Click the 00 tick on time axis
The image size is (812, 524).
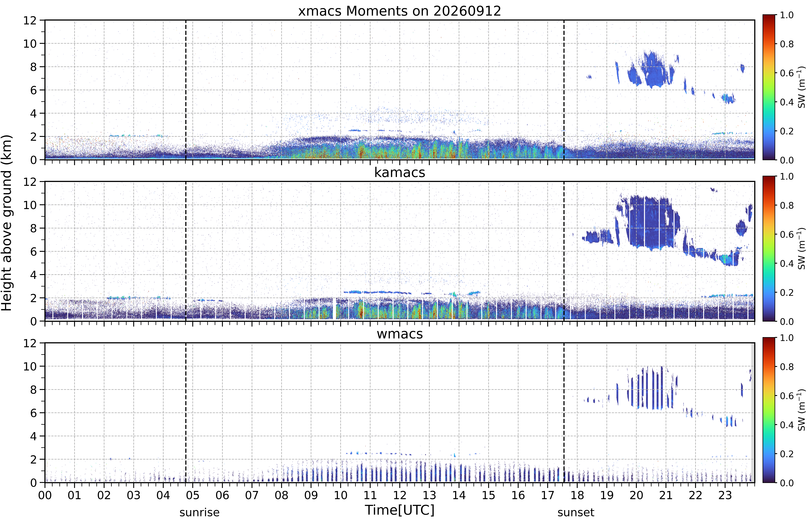click(45, 495)
